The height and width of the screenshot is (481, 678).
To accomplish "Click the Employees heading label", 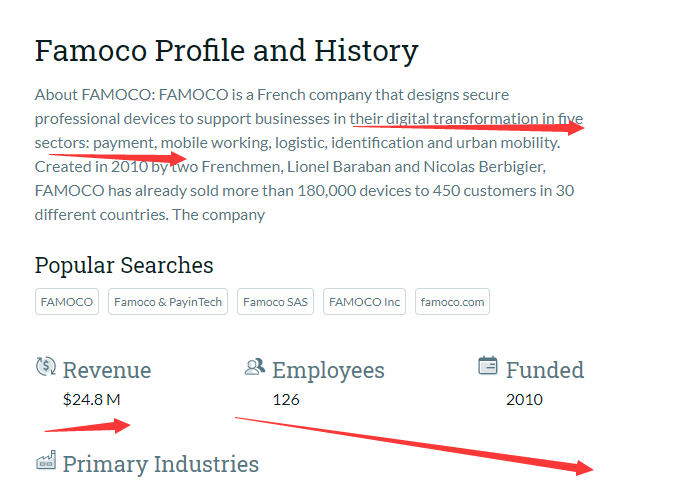I will click(328, 371).
